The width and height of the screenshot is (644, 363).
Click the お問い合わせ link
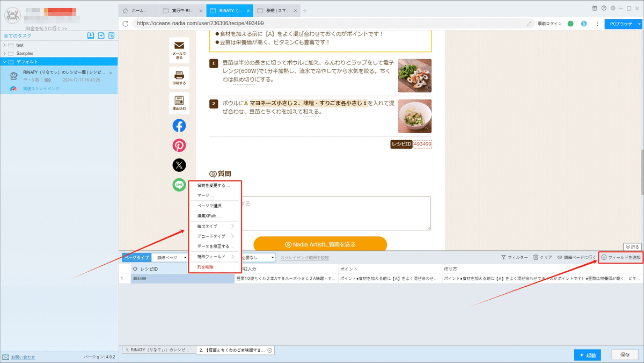(x=23, y=357)
